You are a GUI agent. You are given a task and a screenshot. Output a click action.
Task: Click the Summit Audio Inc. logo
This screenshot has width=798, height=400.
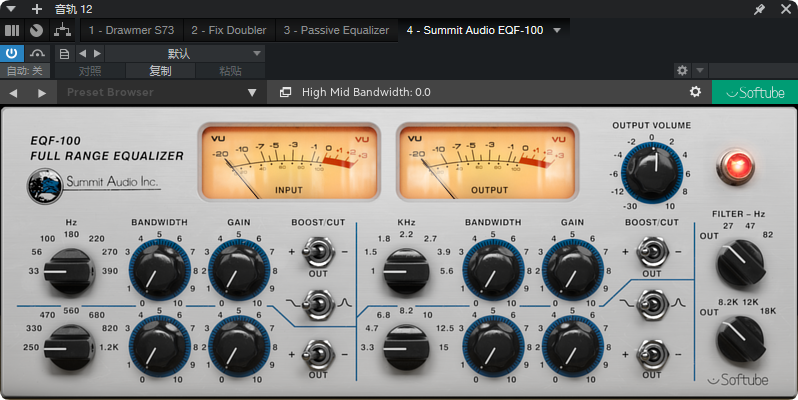point(94,185)
